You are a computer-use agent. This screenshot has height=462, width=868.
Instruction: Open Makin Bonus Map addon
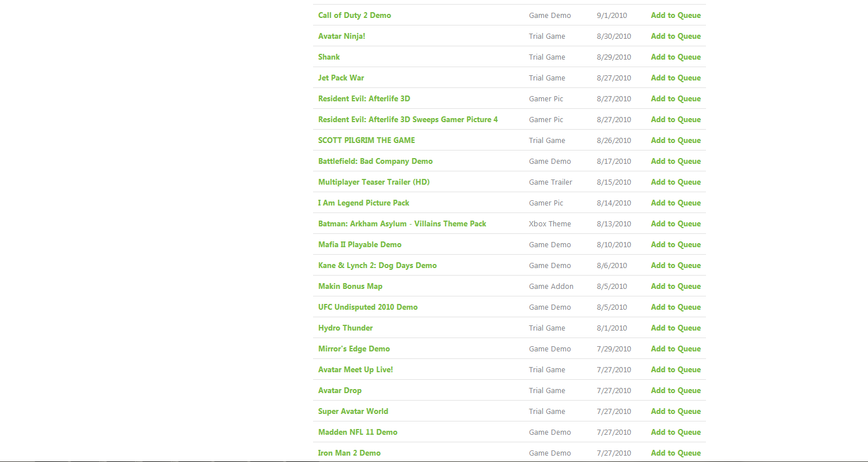[x=350, y=287]
